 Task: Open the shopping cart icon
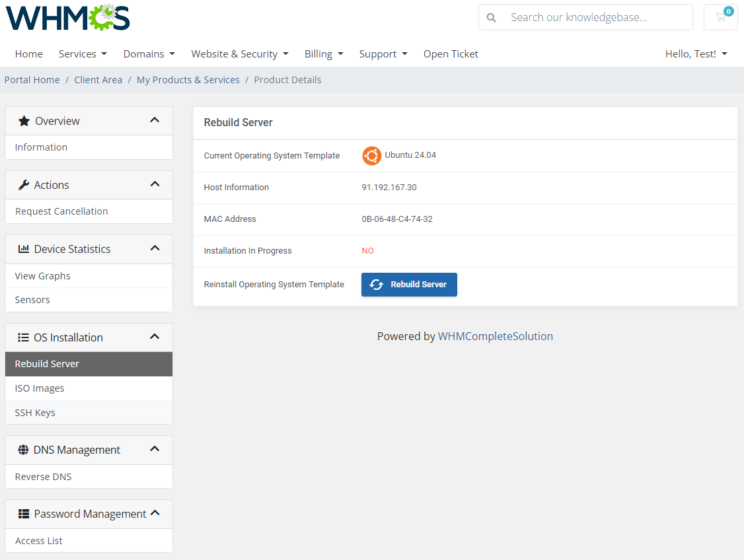(720, 17)
